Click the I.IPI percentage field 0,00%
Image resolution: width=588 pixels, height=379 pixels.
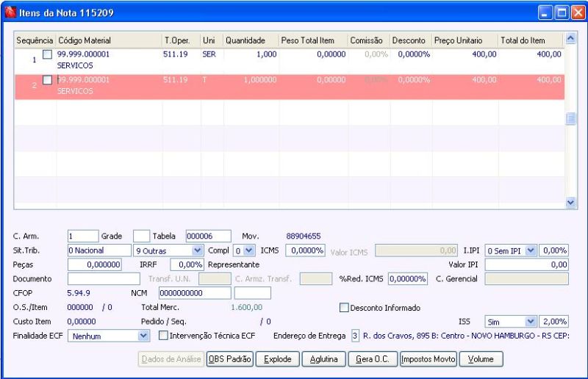tap(553, 250)
